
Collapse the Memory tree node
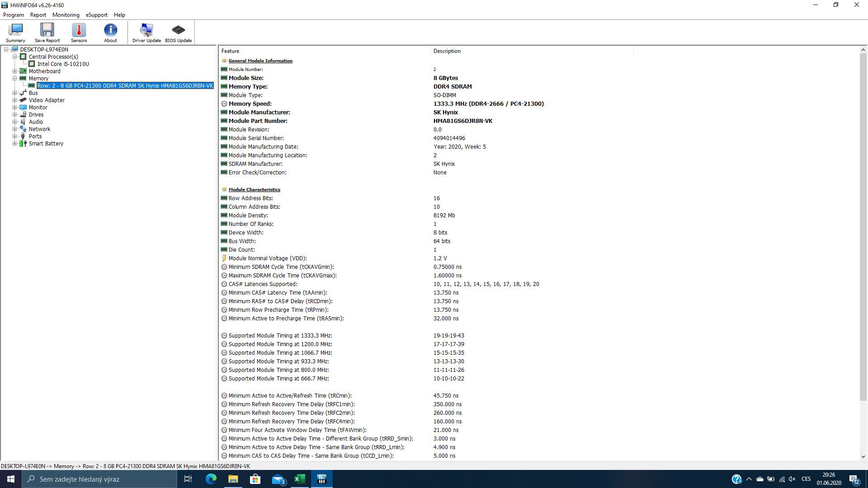[14, 79]
